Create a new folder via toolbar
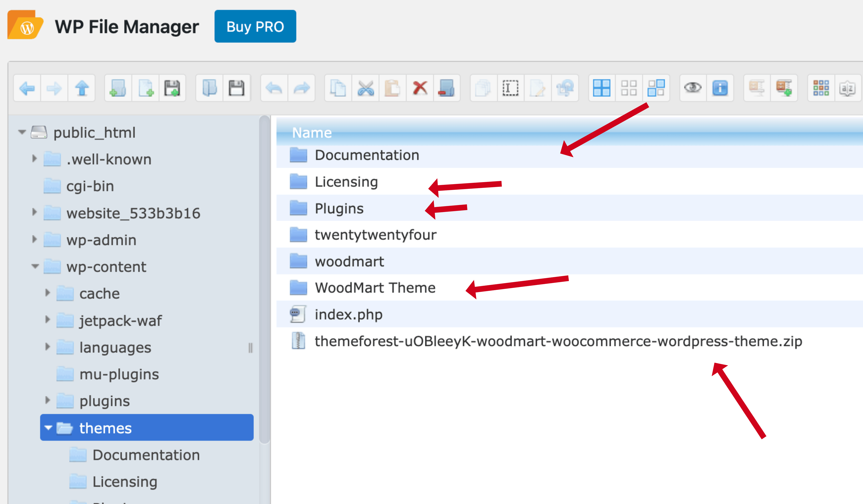The image size is (863, 504). (x=118, y=88)
